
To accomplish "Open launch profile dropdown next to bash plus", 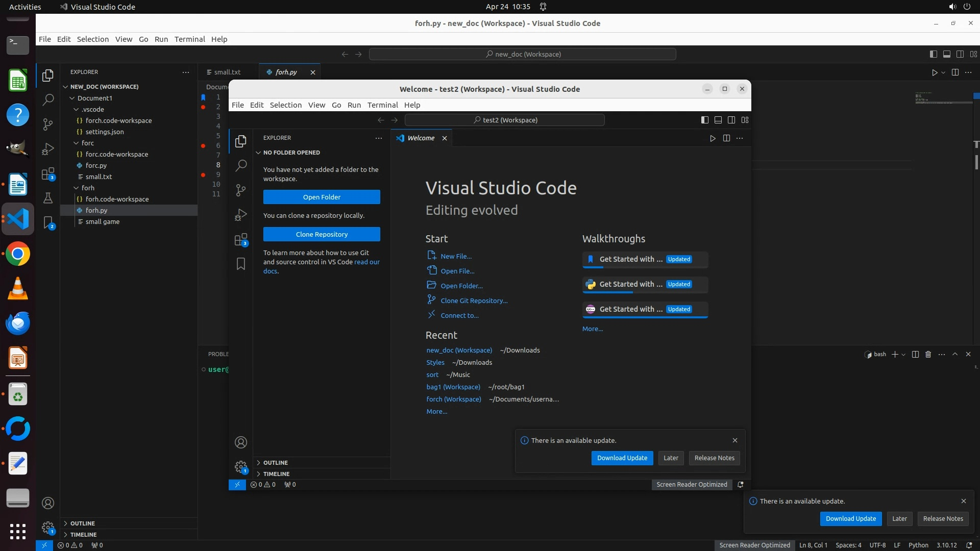I will click(x=904, y=355).
